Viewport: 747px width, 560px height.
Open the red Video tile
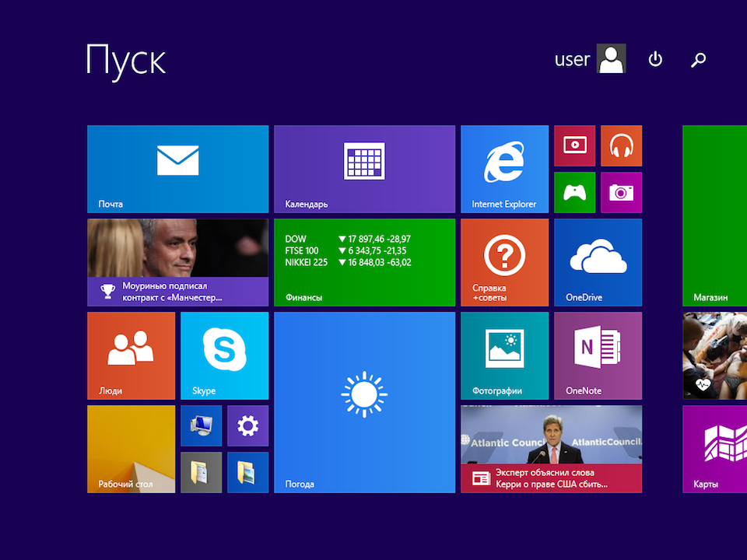(574, 145)
